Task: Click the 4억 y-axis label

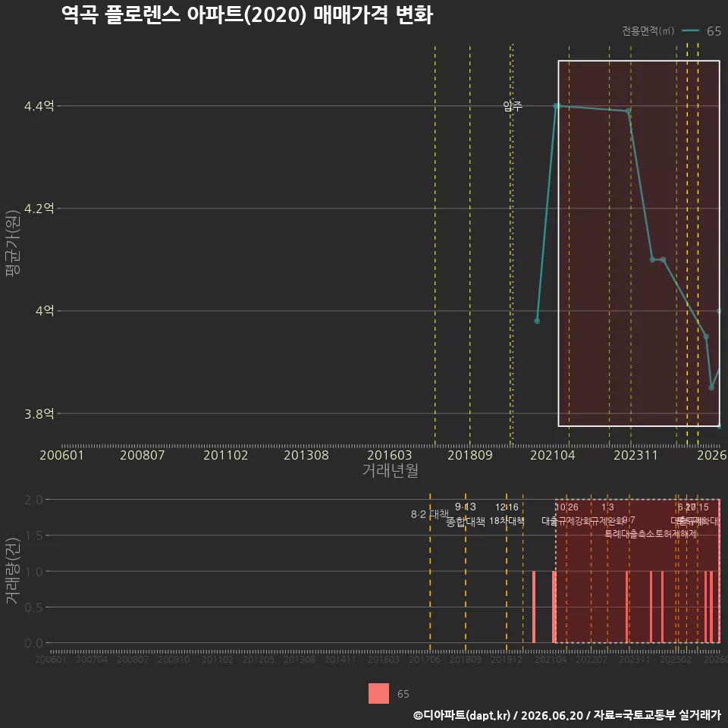Action: (x=45, y=311)
